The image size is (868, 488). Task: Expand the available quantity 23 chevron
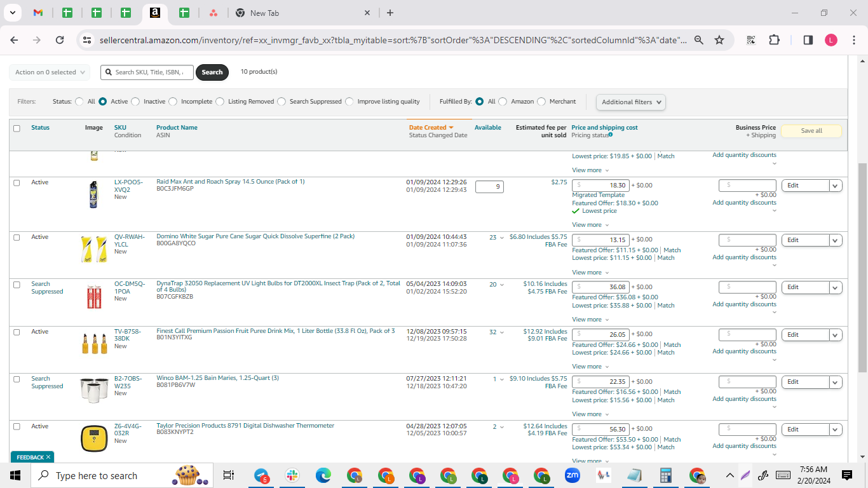502,238
